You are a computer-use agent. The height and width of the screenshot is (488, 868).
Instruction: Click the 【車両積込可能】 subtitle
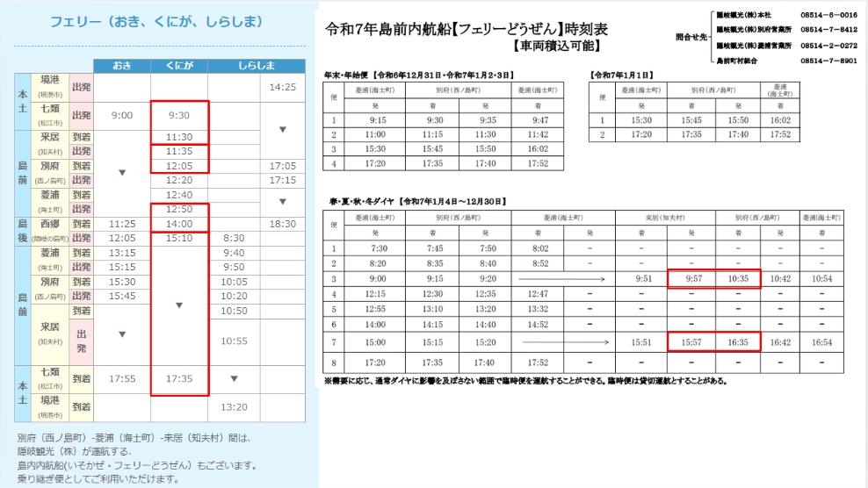tap(556, 46)
